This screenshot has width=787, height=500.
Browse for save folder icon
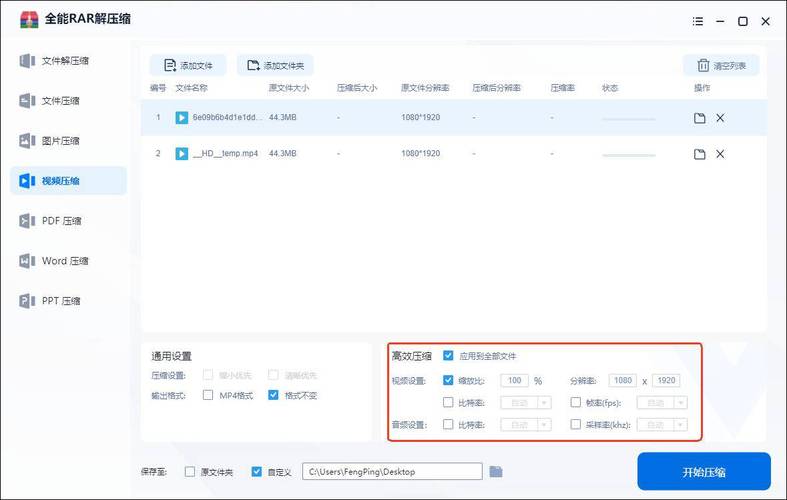(496, 471)
